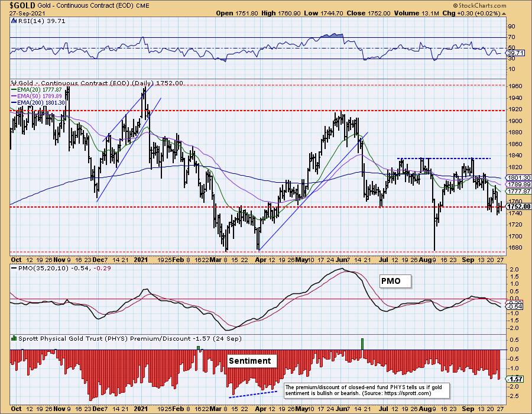
Task: Click the tall green premium bar in June
Action: (362, 344)
